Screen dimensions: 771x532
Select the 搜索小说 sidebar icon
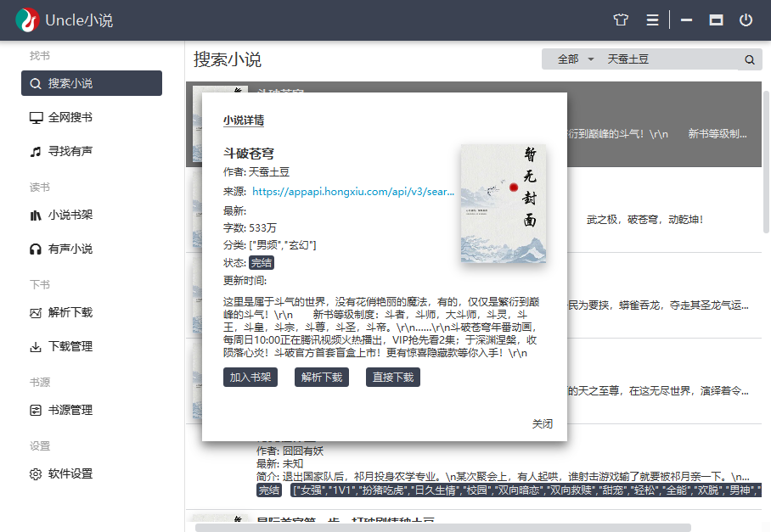(x=34, y=83)
